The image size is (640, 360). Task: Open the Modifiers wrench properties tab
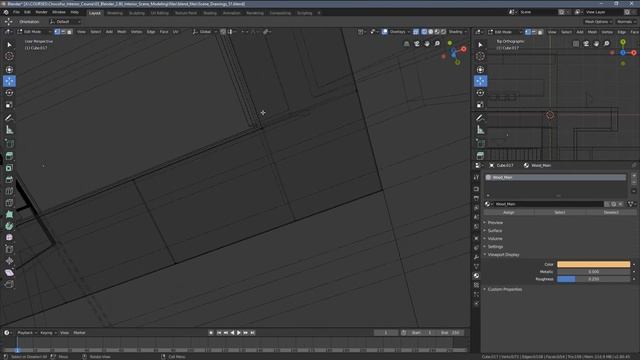pyautogui.click(x=476, y=257)
